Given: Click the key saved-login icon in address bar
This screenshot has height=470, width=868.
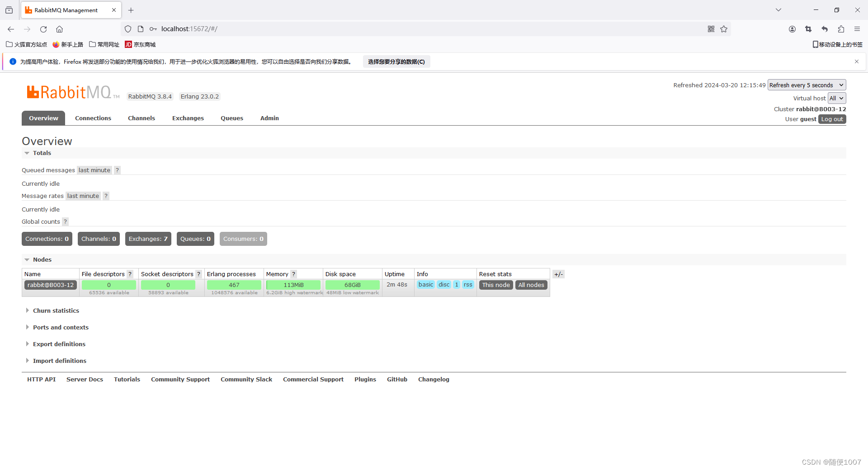Looking at the screenshot, I should (153, 29).
